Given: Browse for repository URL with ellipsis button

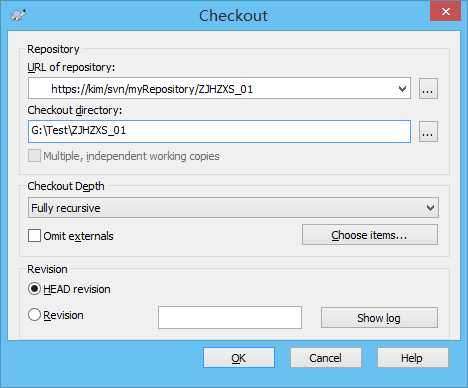Looking at the screenshot, I should [428, 89].
